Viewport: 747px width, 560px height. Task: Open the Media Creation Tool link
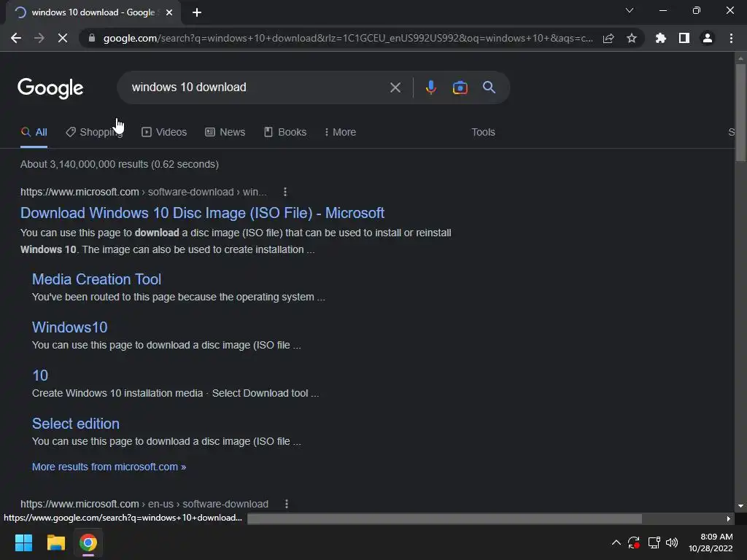pos(96,279)
